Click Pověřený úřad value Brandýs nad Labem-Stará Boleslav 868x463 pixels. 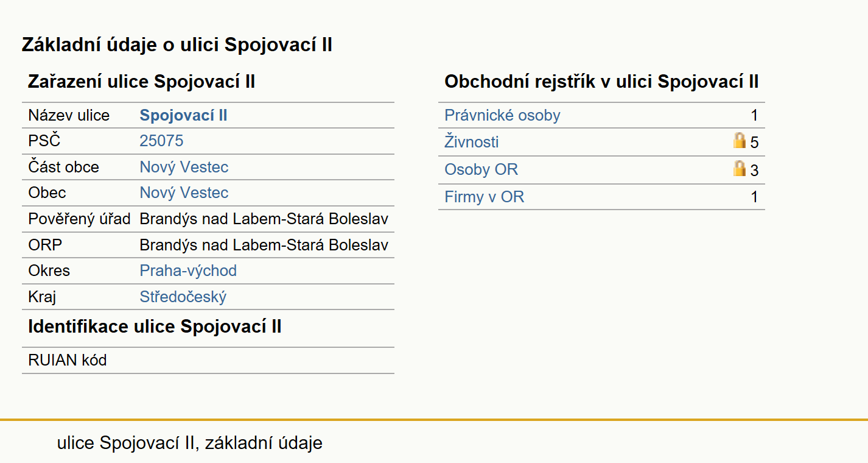coord(264,219)
